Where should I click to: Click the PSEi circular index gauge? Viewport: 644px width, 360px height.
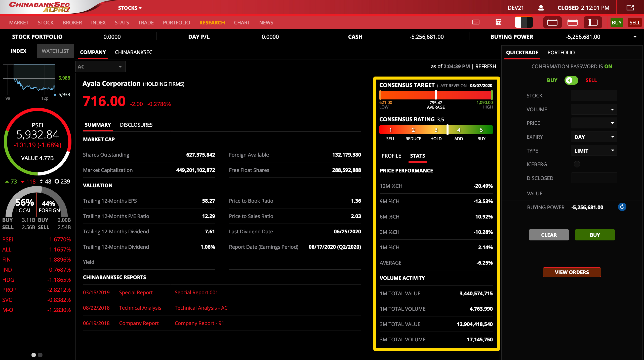coord(37,141)
